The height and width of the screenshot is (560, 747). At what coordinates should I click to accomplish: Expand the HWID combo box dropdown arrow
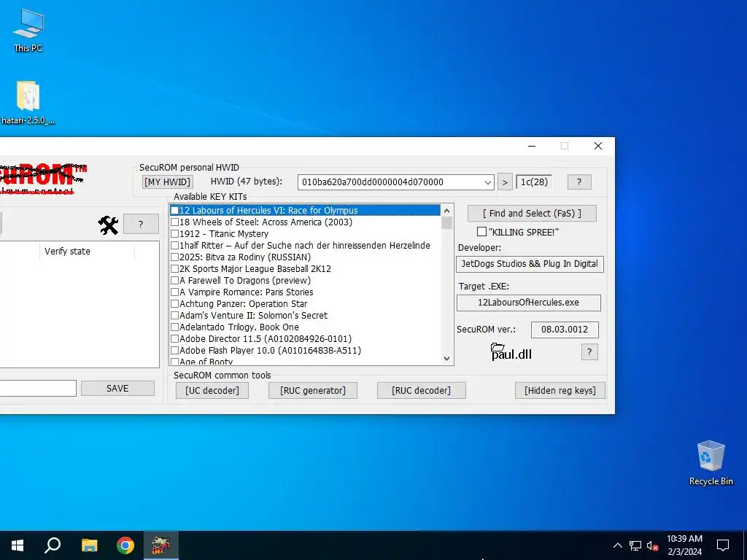point(488,182)
